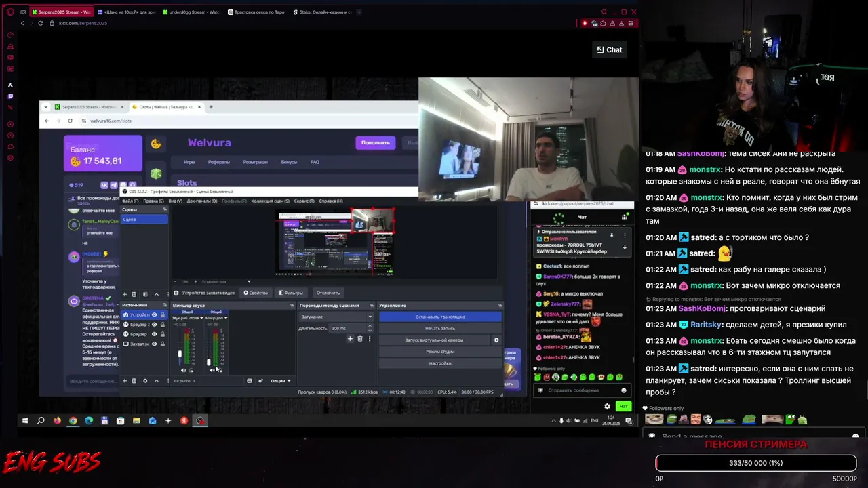Screen dimensions: 868x488
Task: Open the Вид menu in OBS
Action: tap(175, 201)
